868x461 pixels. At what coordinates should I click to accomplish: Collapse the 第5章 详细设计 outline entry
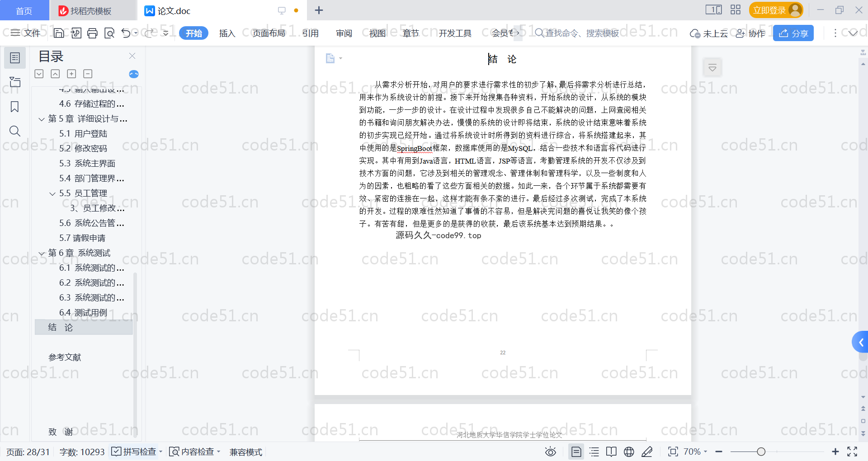(x=42, y=119)
